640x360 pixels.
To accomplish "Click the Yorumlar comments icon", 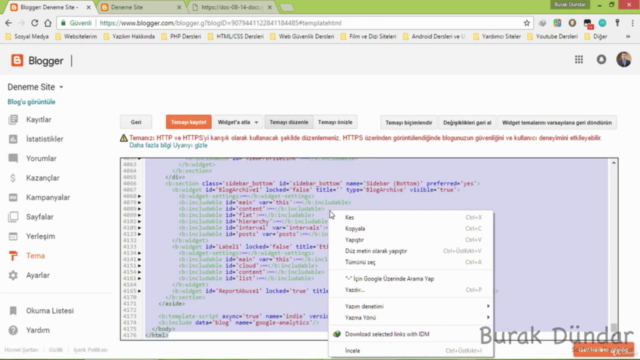I will pyautogui.click(x=13, y=158).
